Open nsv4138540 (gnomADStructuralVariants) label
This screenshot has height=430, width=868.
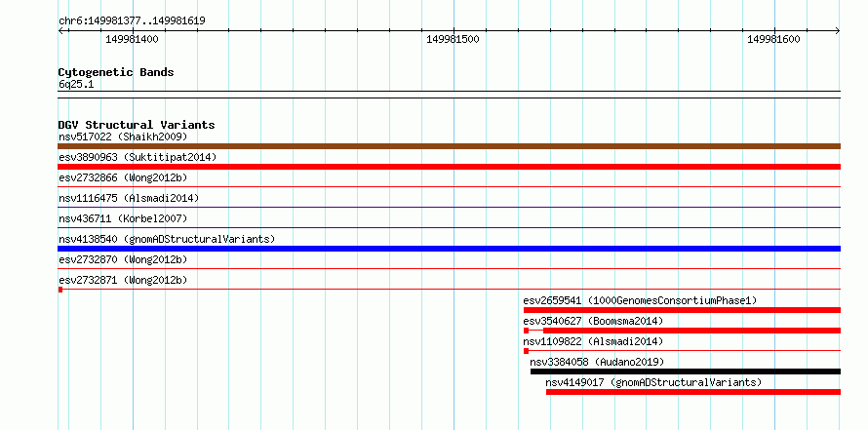tap(167, 239)
